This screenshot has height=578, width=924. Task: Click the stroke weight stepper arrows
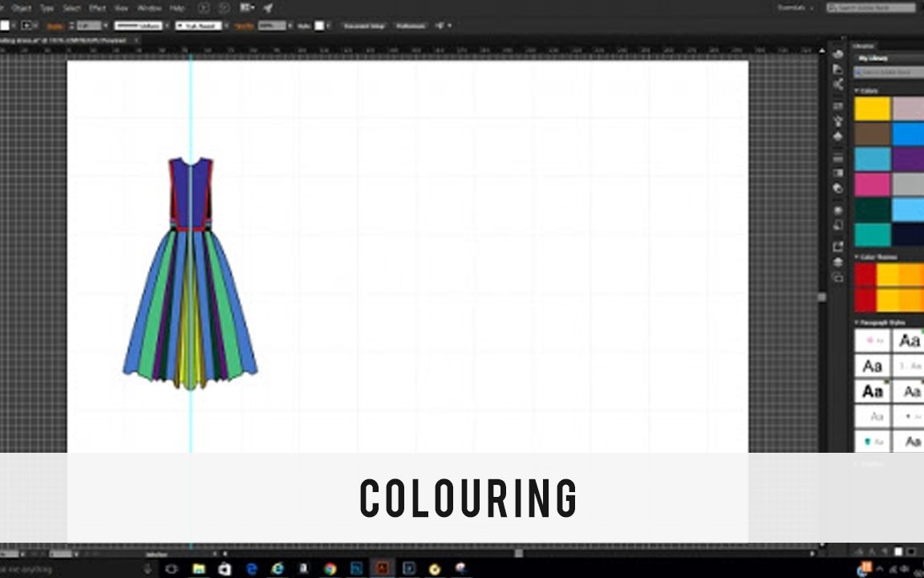click(x=71, y=26)
